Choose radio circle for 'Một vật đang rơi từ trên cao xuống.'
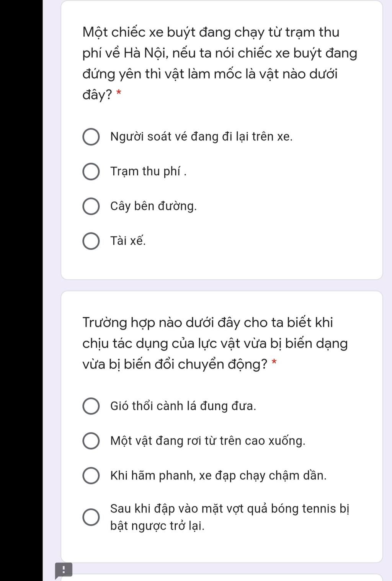Viewport: 392px width, 581px height. 91,441
